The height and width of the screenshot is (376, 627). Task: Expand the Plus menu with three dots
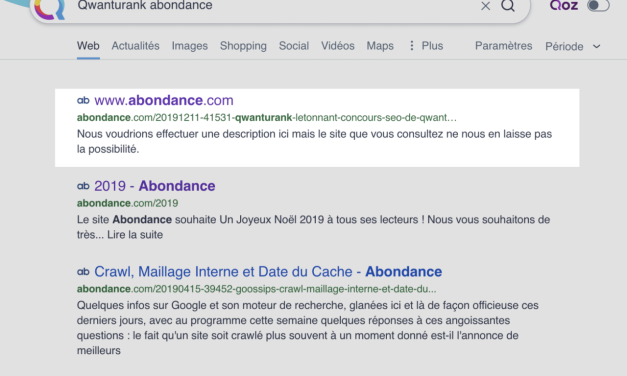426,46
